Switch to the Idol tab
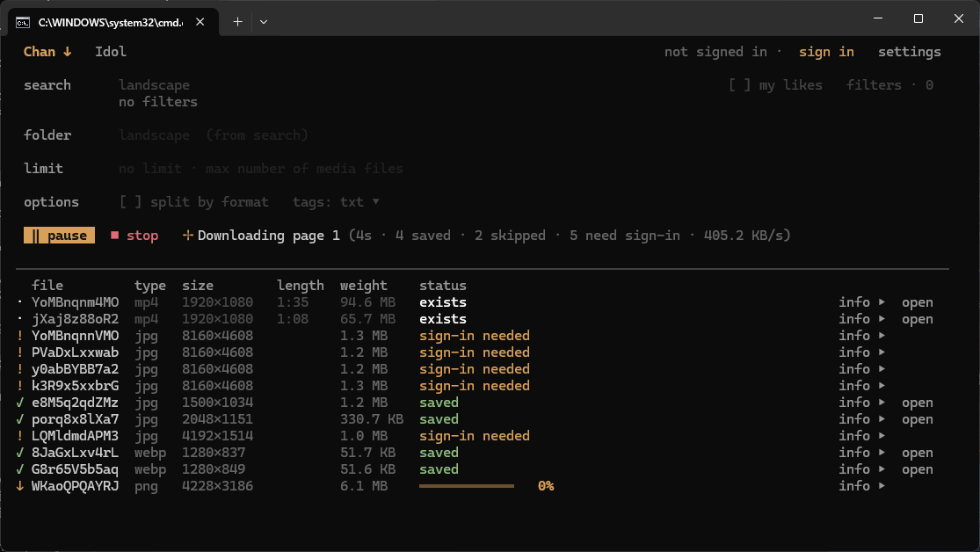Image resolution: width=980 pixels, height=552 pixels. [111, 52]
